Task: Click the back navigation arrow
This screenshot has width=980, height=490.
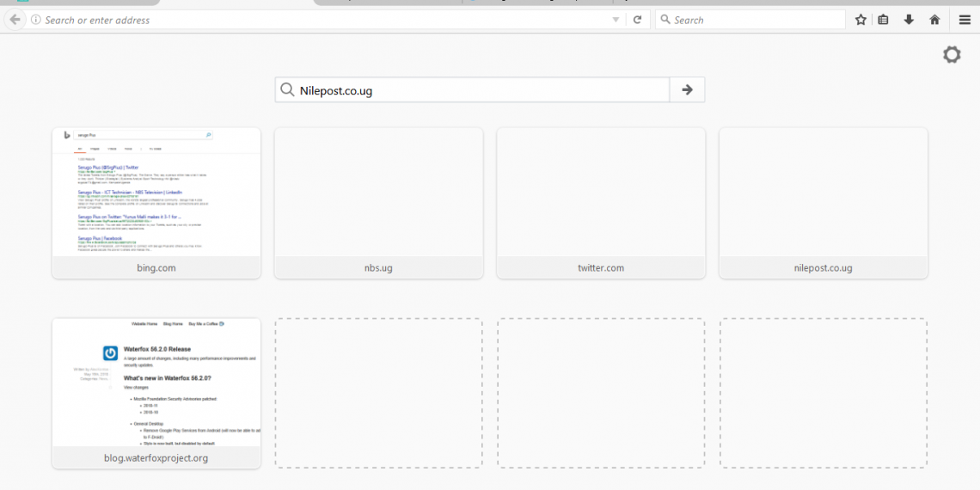Action: (15, 20)
